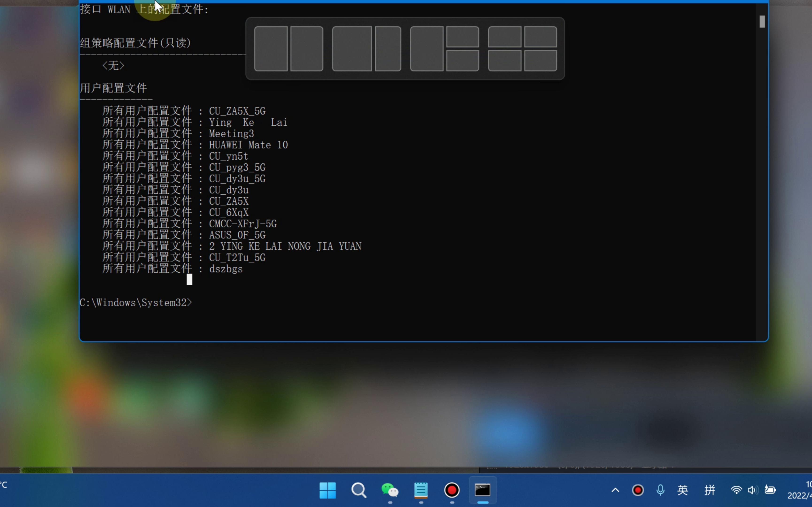Screen dimensions: 812x507
Task: Switch input language via 英 indicator
Action: [x=683, y=490]
